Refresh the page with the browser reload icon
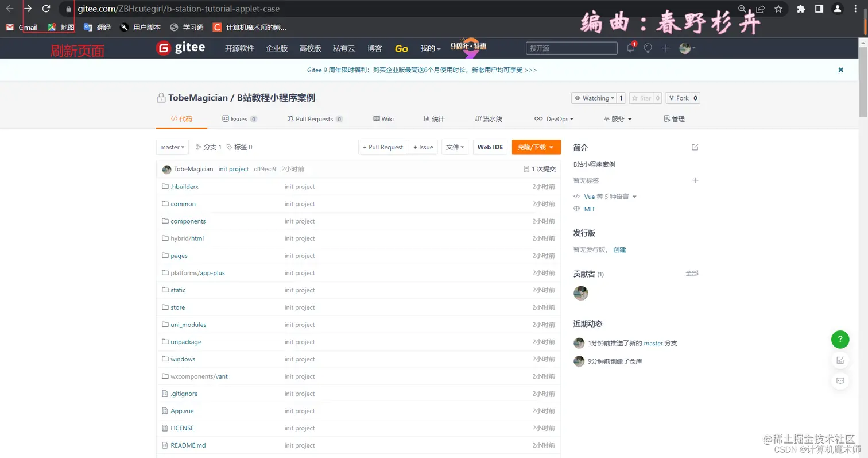 coord(46,9)
